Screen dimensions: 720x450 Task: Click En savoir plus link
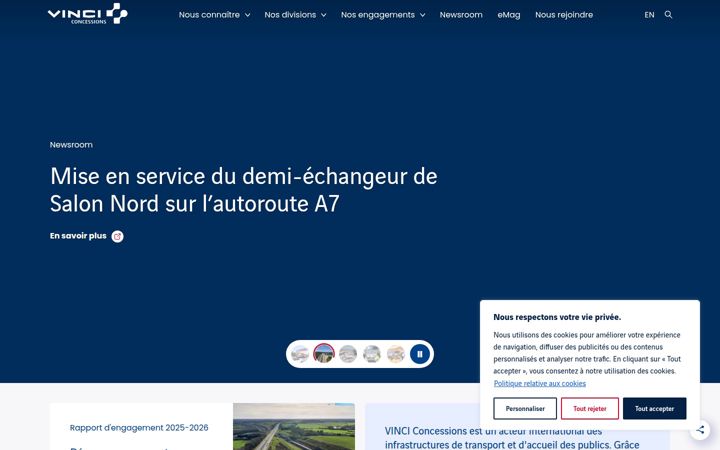tap(78, 236)
